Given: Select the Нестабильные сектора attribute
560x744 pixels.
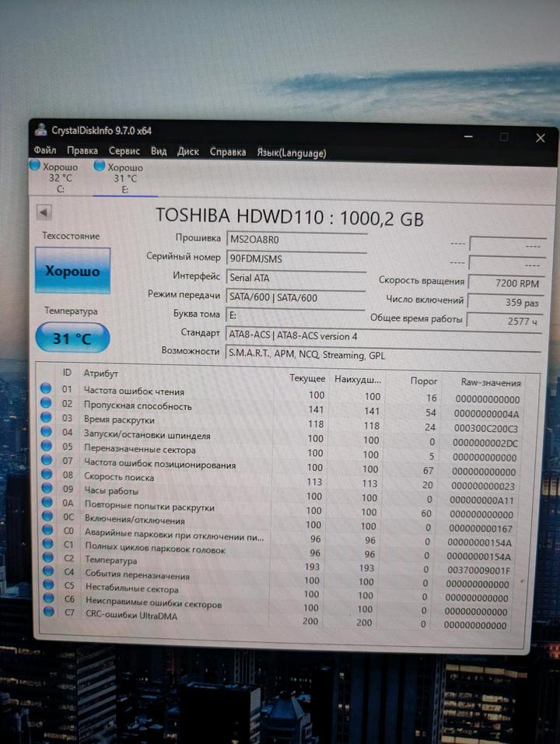Looking at the screenshot, I should 131,588.
